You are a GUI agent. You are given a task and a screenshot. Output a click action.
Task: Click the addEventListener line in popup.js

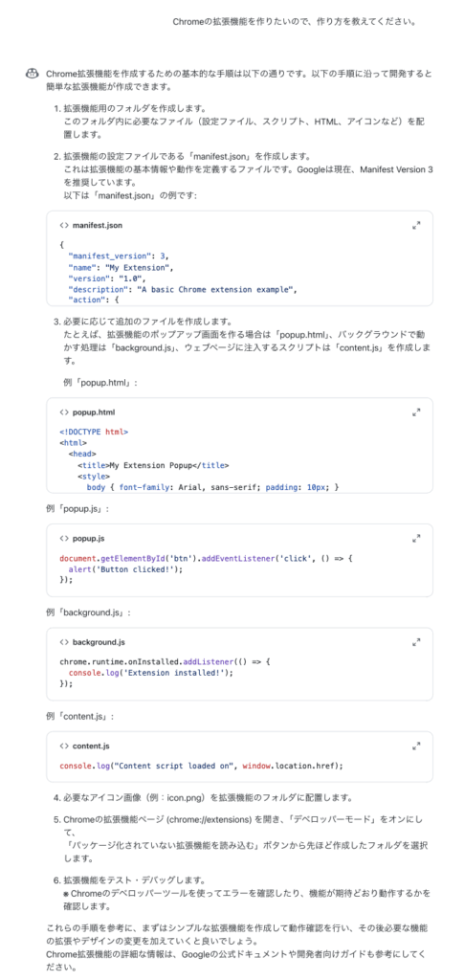207,558
